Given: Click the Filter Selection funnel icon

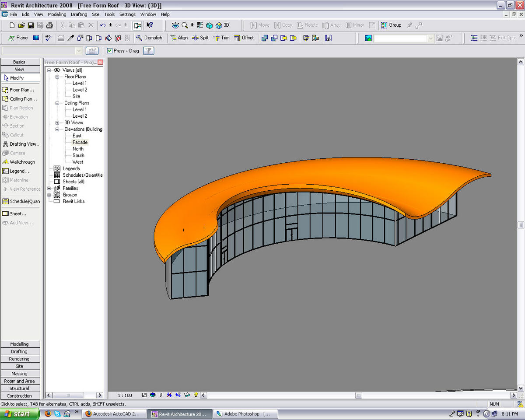Looking at the screenshot, I should tap(149, 51).
